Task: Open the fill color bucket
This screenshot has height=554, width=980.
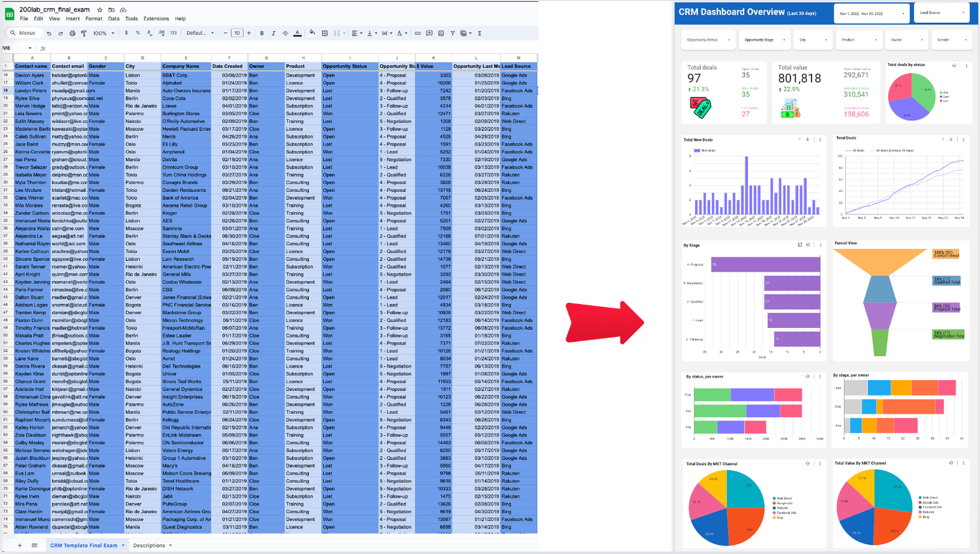Action: pyautogui.click(x=312, y=33)
